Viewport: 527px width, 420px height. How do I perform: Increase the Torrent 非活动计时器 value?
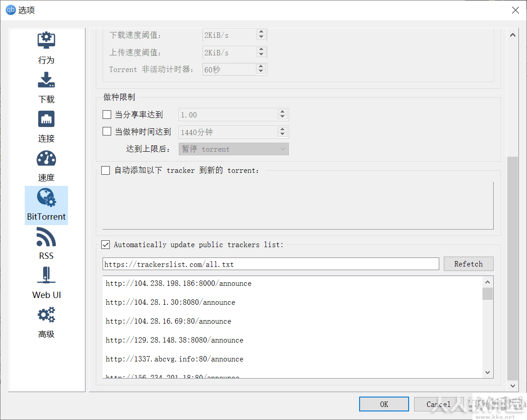pyautogui.click(x=261, y=66)
